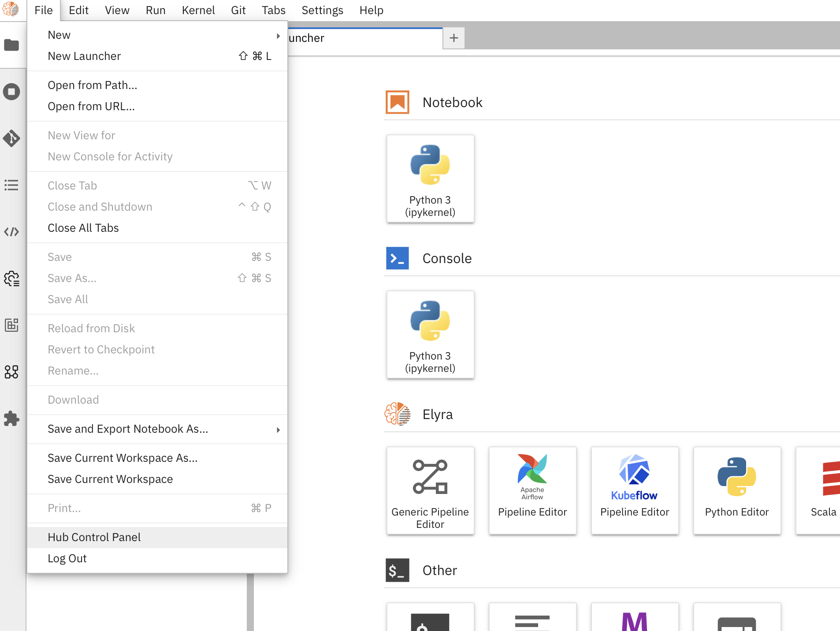The width and height of the screenshot is (840, 631).
Task: Open the Settings menu
Action: click(x=322, y=10)
